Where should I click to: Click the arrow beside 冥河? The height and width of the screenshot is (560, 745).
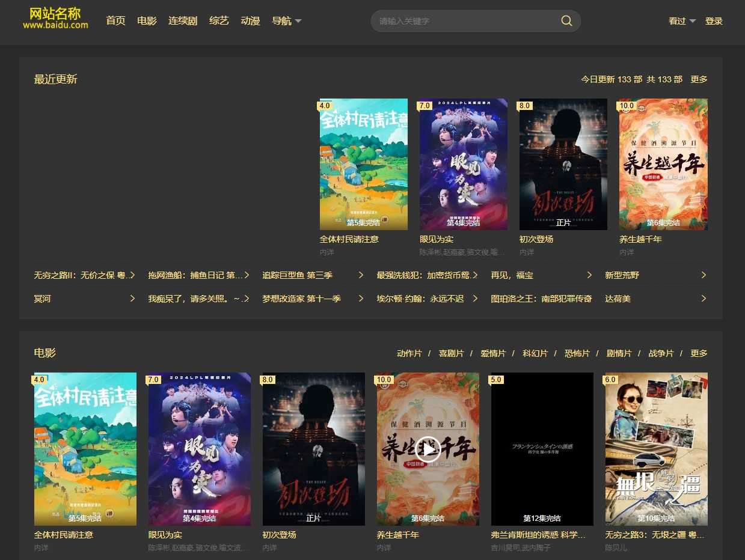point(132,299)
